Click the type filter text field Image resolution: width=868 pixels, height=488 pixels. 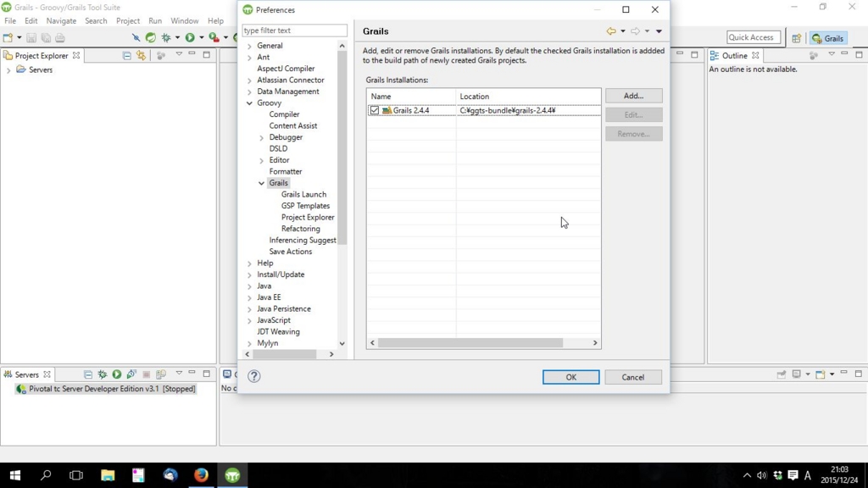point(294,30)
